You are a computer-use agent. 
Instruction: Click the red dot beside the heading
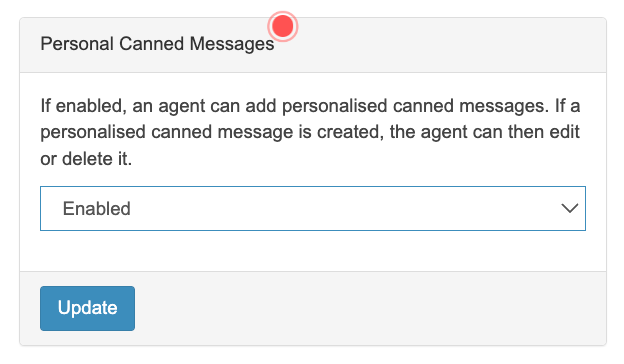(x=283, y=26)
